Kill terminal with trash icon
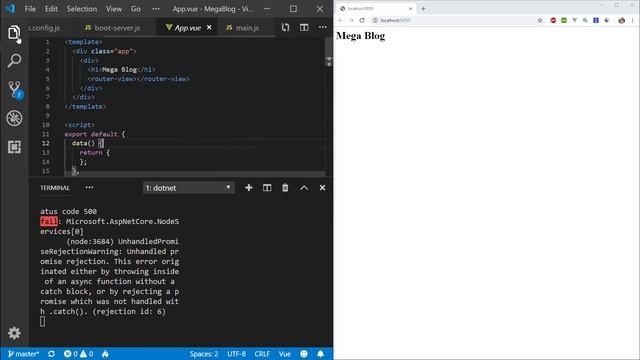 pyautogui.click(x=285, y=188)
